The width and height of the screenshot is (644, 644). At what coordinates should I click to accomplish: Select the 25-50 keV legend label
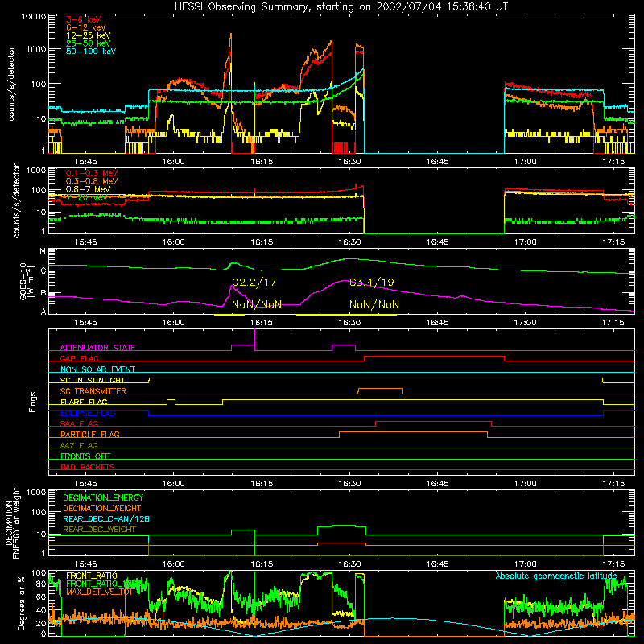[89, 43]
